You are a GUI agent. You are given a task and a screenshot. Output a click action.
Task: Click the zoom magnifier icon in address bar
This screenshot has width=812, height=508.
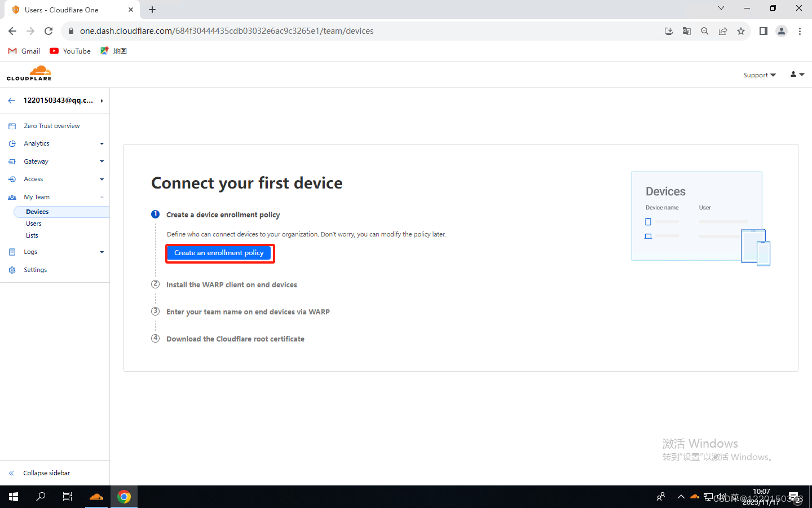tap(705, 31)
